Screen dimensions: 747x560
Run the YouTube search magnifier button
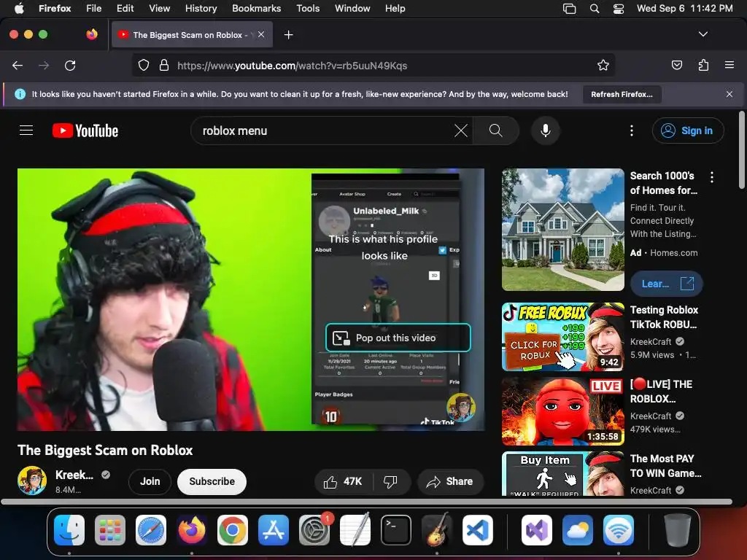point(495,131)
